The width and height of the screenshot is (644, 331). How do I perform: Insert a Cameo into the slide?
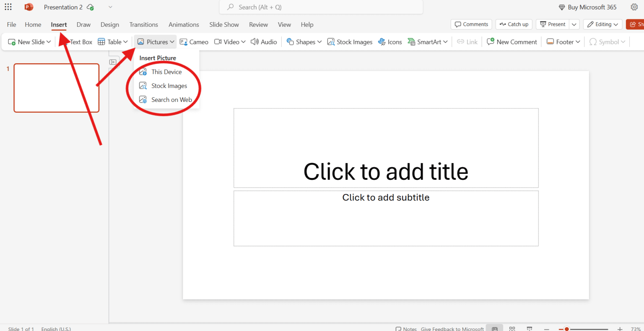pos(194,41)
